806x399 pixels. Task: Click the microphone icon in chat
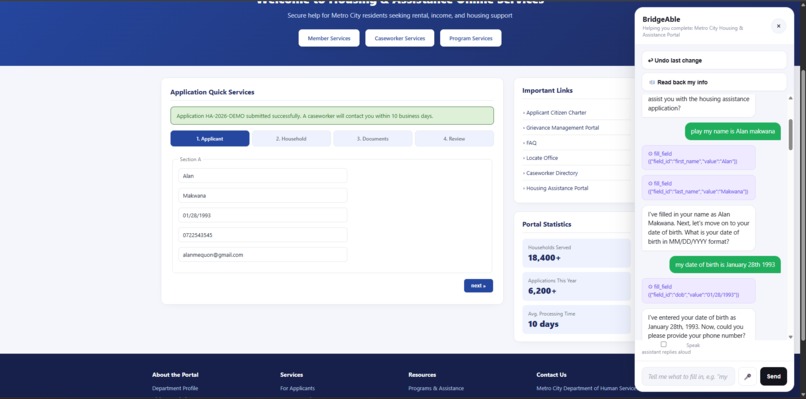[747, 376]
